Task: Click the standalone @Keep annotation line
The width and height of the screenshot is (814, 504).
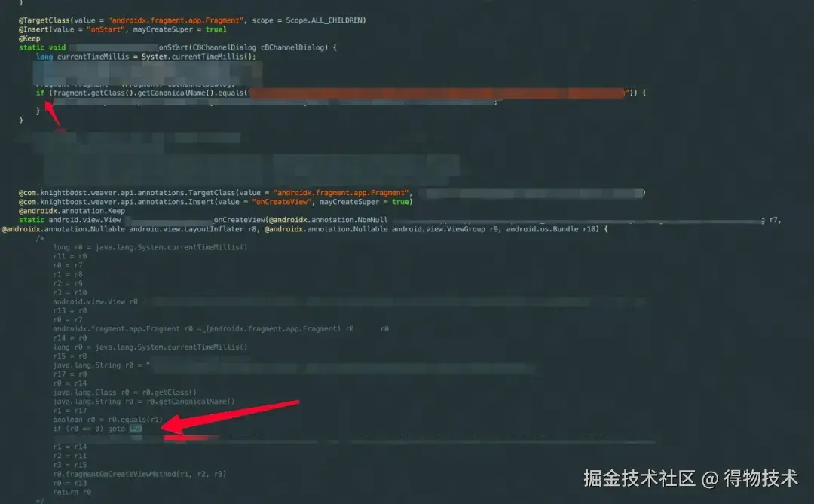Action: pos(29,38)
